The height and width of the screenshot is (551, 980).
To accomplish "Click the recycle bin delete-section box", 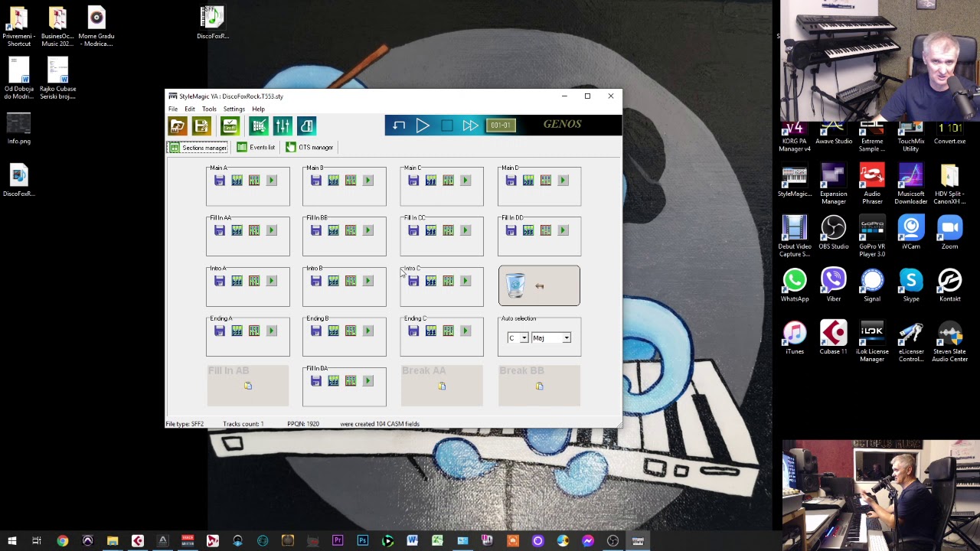I will point(539,285).
